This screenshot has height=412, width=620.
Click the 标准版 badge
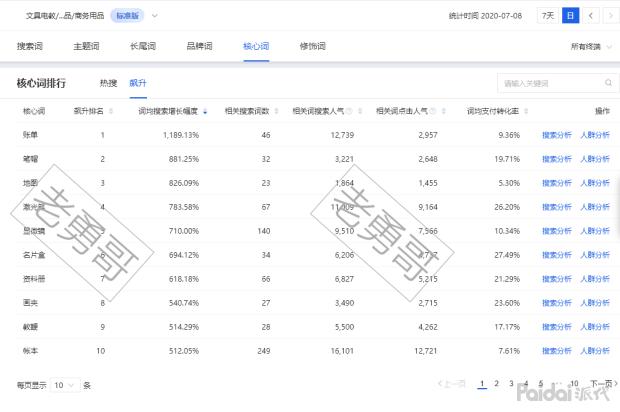point(127,16)
